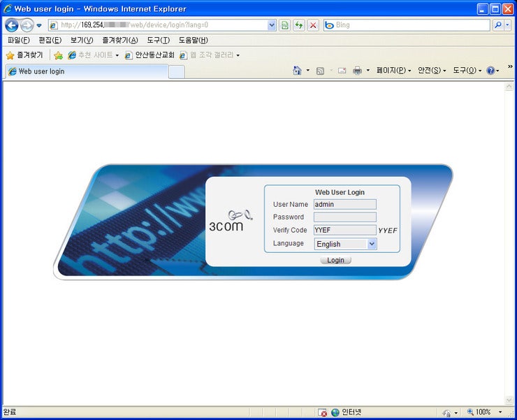Click the Refresh page icon

299,25
